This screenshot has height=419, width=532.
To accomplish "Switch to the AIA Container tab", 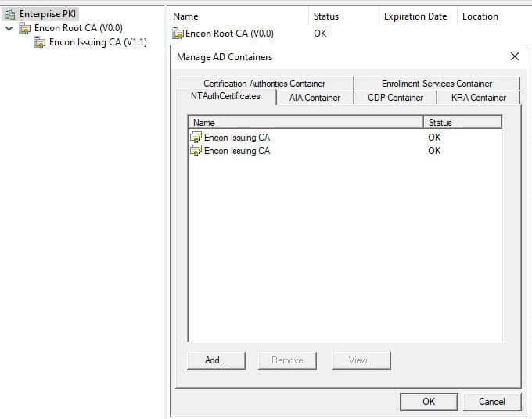I will (315, 98).
